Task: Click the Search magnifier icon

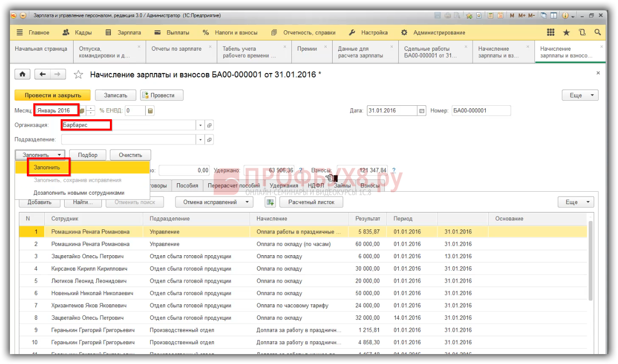Action: (x=598, y=32)
